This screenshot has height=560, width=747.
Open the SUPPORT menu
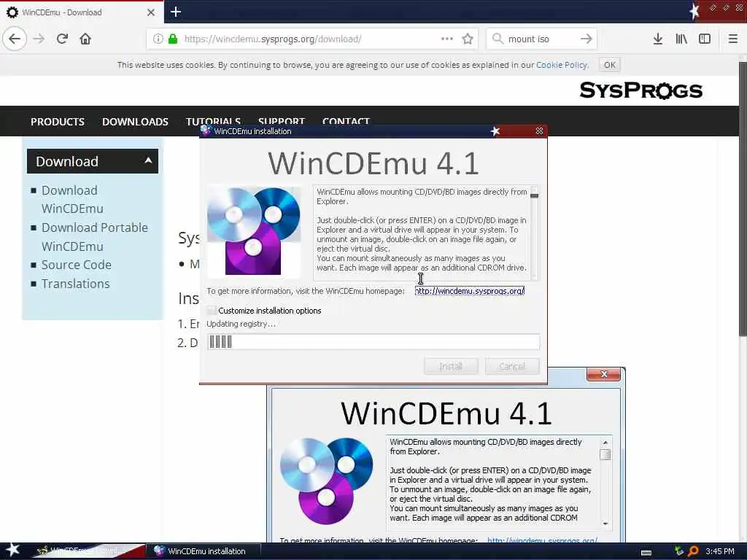(x=281, y=121)
